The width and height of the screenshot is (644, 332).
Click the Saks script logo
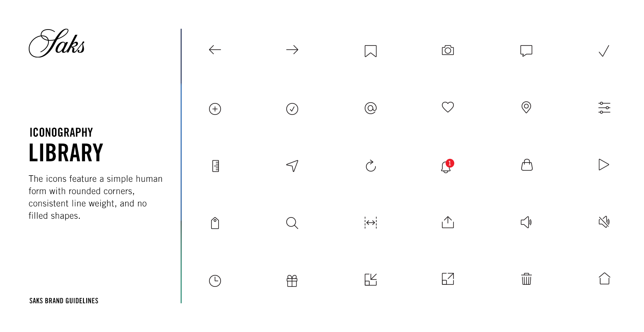(57, 43)
